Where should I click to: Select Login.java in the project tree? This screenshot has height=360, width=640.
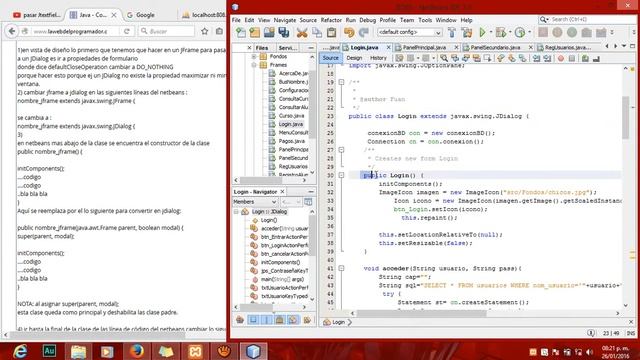pos(291,124)
